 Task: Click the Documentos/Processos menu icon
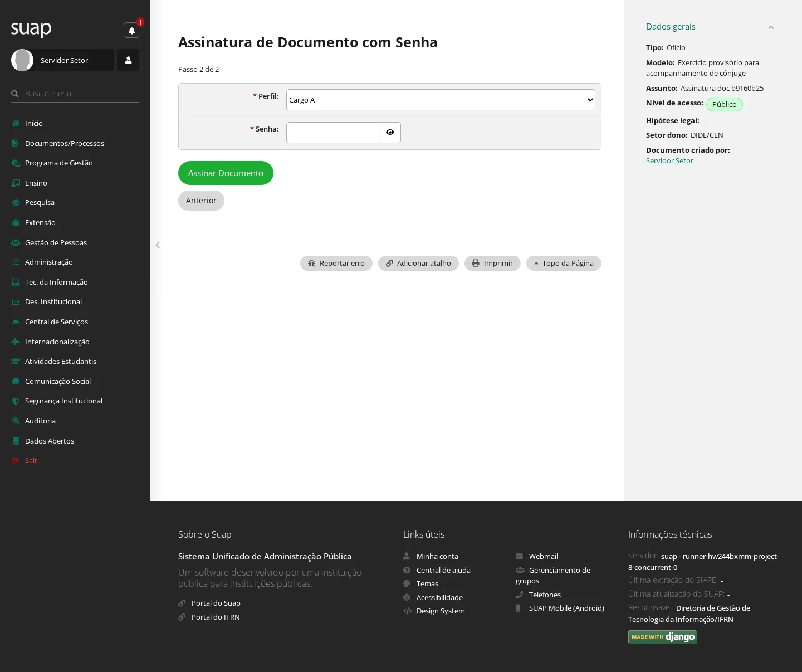click(16, 143)
